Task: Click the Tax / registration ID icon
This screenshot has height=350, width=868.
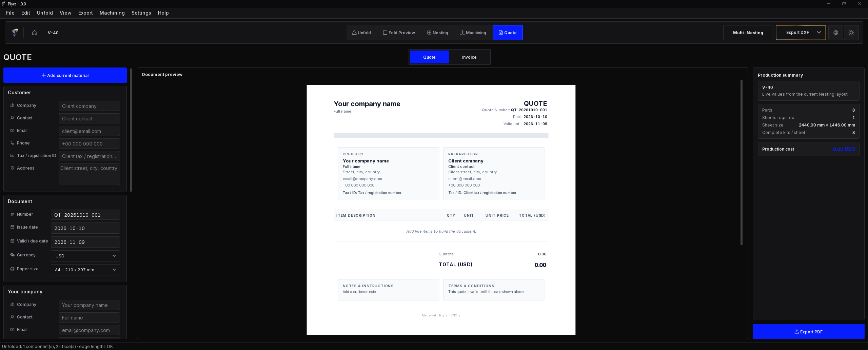Action: point(13,156)
